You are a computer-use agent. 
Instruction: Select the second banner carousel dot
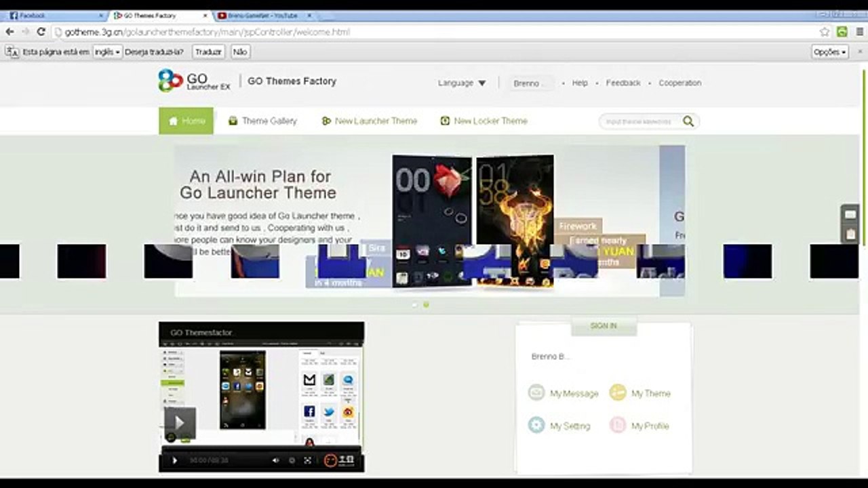pyautogui.click(x=426, y=305)
